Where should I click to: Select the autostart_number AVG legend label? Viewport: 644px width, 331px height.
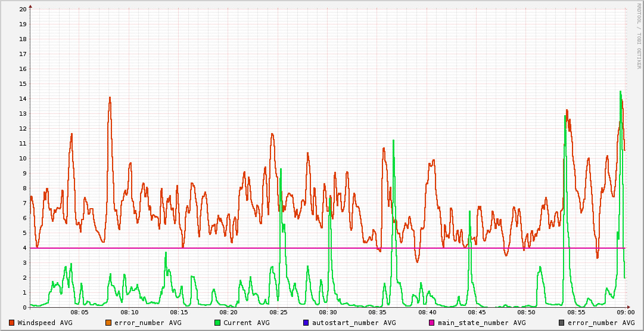(x=354, y=323)
